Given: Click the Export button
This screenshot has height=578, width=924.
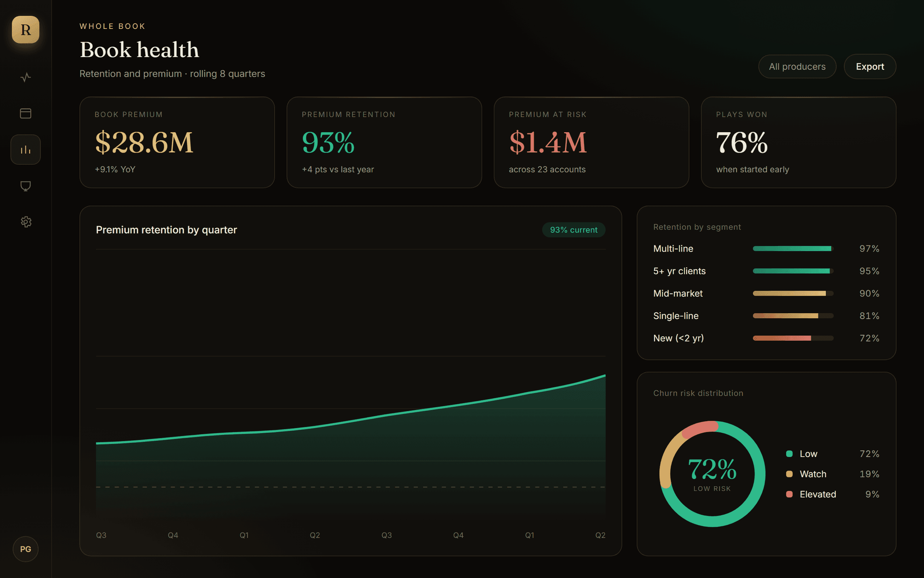Looking at the screenshot, I should [x=870, y=66].
